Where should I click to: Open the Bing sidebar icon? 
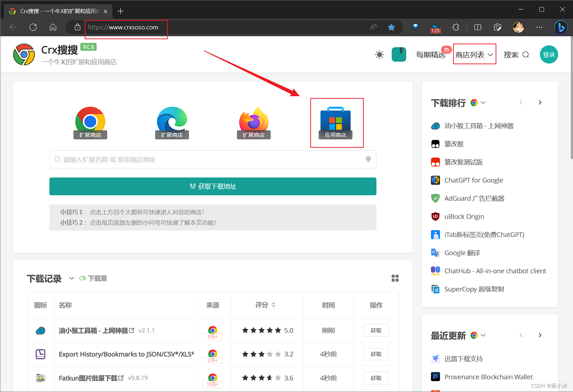tap(561, 27)
